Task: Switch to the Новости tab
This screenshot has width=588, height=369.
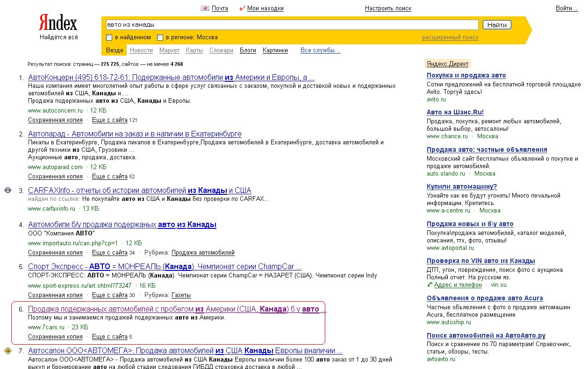Action: point(141,50)
